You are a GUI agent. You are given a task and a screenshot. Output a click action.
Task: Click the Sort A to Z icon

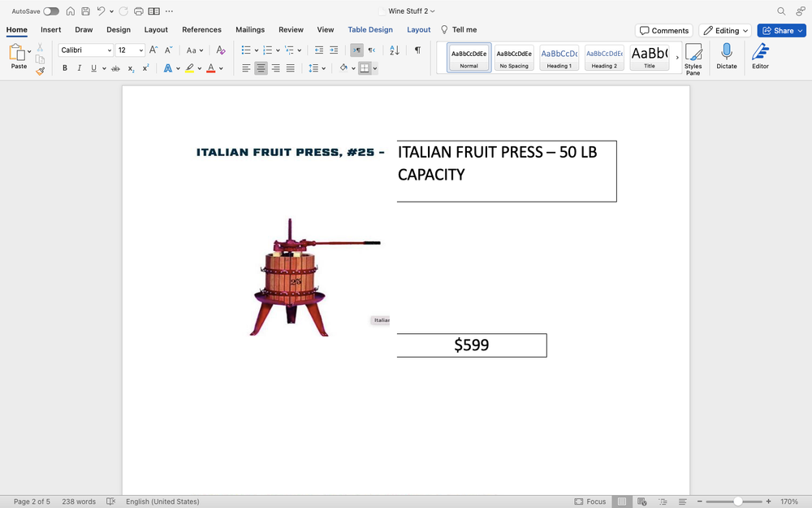coord(395,50)
